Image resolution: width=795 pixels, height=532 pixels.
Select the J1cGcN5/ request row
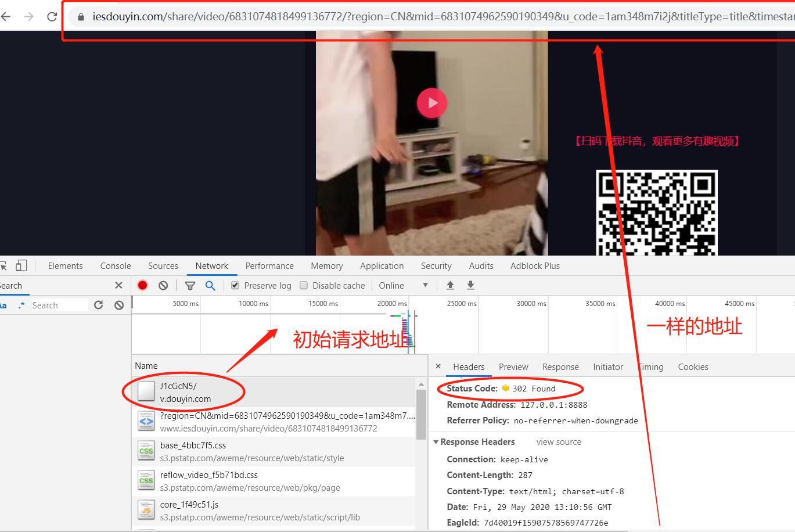pos(274,392)
